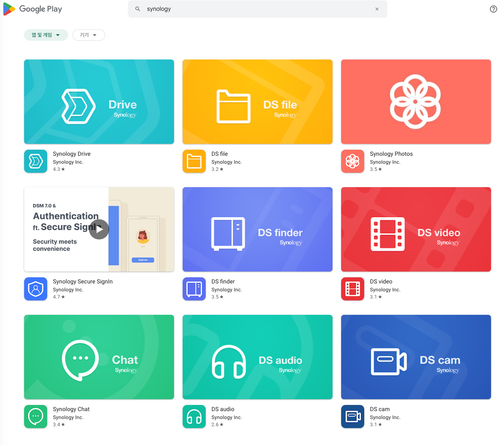
Task: Click the 4.7 rating under Secure SignIn
Action: (59, 297)
